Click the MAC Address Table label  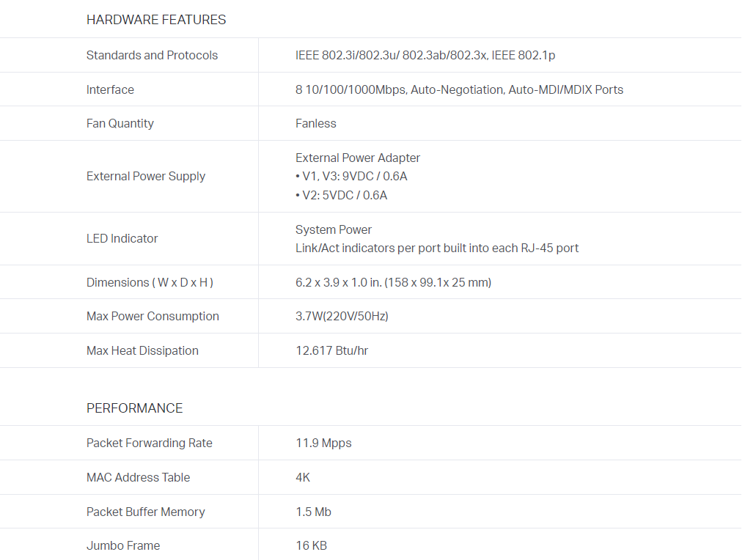tap(138, 478)
